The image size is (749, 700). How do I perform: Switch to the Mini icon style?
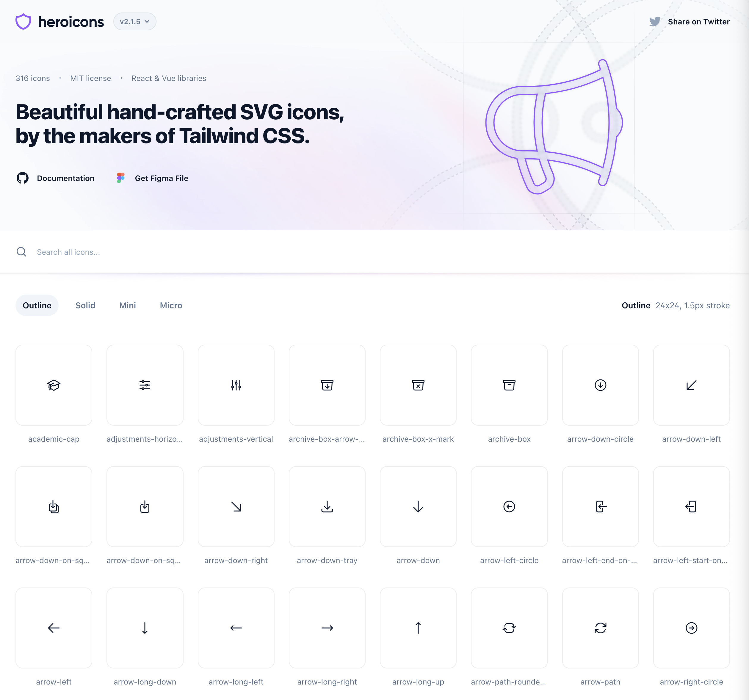[x=127, y=305]
